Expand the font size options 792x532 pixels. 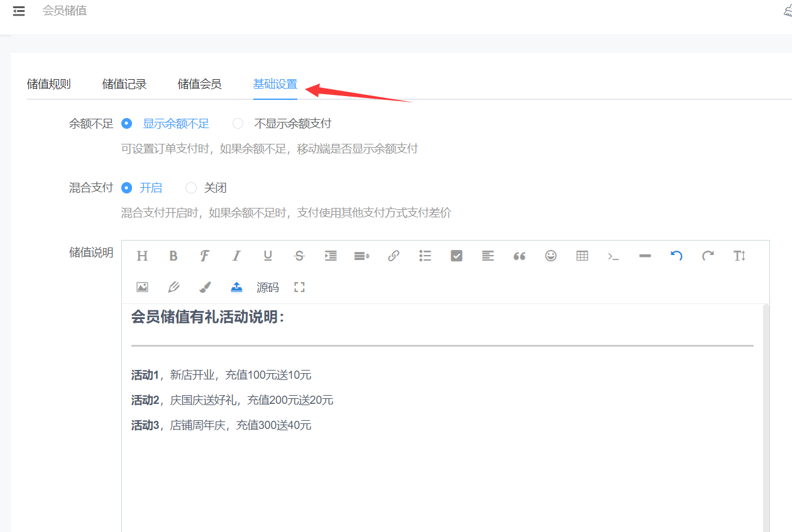coord(739,256)
